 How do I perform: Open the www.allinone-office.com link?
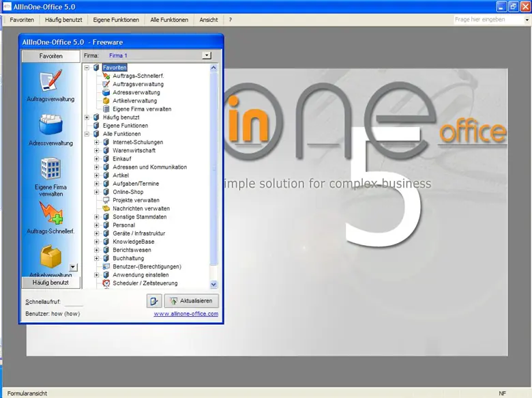(186, 314)
